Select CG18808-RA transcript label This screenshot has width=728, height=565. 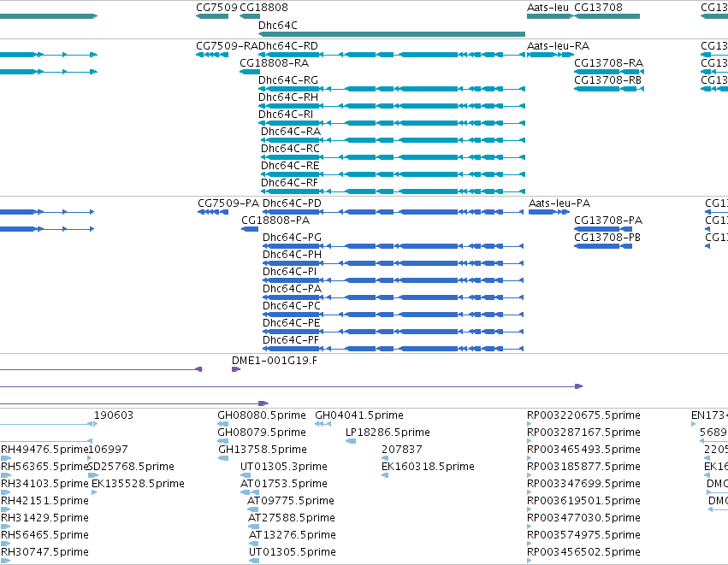point(274,63)
